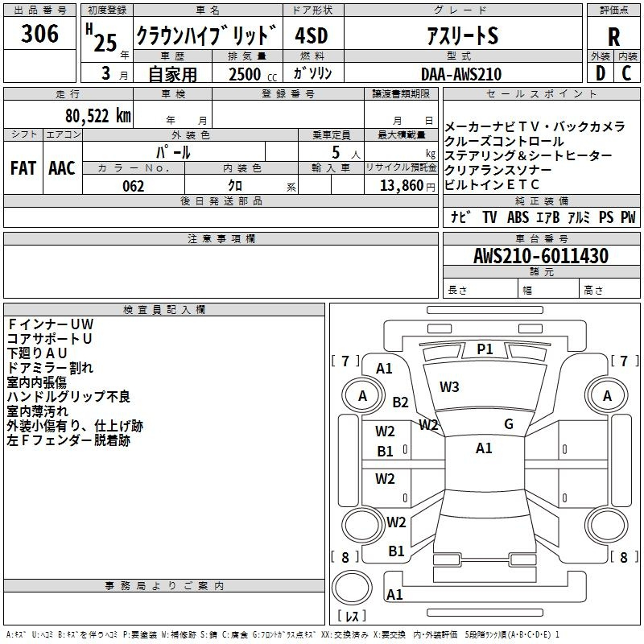Viewport: 644px width, 644px height.
Task: Click the 事務局よりご案内 section header
Action: (x=164, y=586)
